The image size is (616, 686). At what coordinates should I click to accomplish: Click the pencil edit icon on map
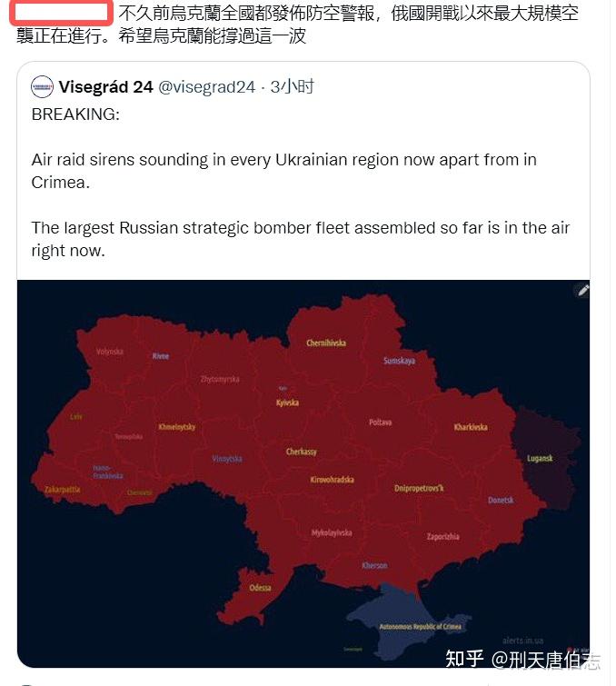pyautogui.click(x=583, y=291)
